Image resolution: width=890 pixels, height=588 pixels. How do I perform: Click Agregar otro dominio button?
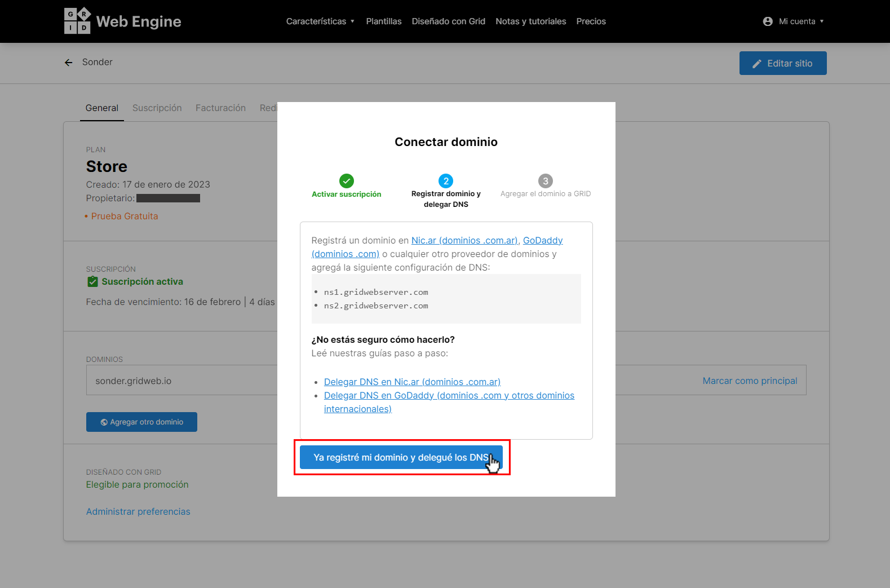tap(141, 422)
